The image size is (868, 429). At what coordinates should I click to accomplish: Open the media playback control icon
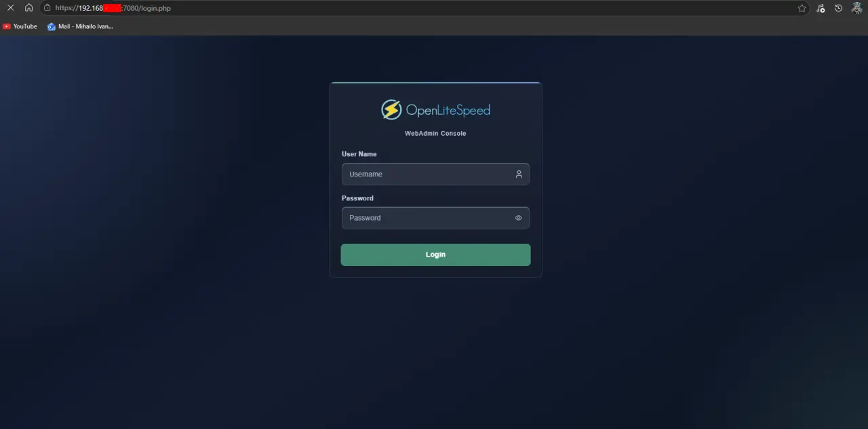(x=821, y=8)
